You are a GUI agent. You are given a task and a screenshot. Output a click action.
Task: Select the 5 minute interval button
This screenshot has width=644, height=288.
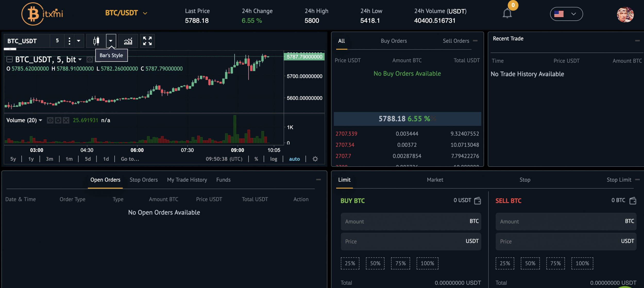(57, 41)
